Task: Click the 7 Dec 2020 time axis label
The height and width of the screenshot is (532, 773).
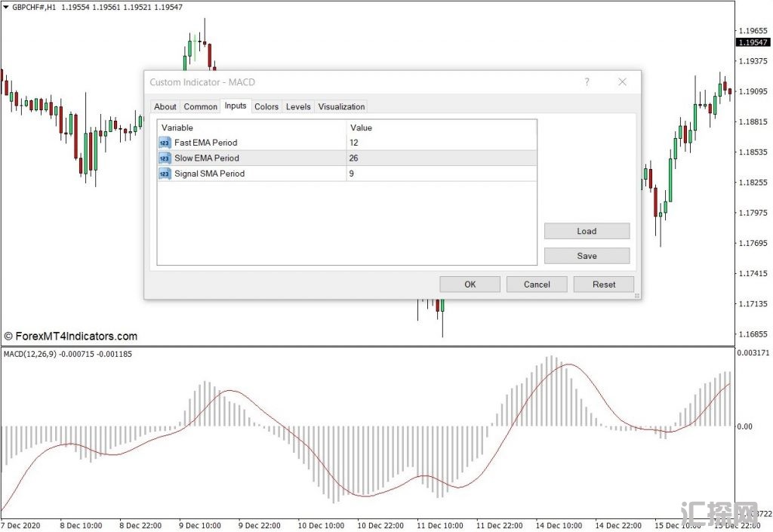Action: [x=20, y=526]
